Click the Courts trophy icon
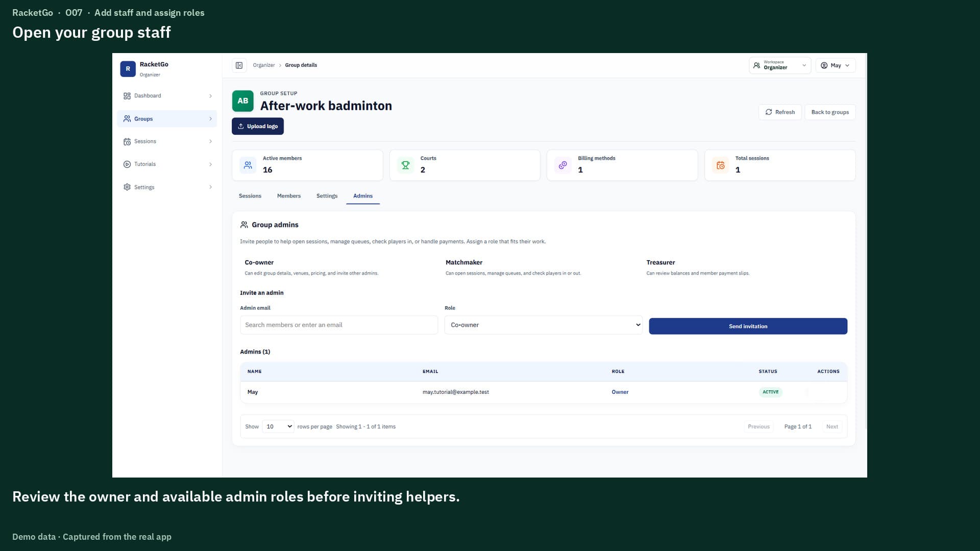The height and width of the screenshot is (551, 980). pos(405,165)
